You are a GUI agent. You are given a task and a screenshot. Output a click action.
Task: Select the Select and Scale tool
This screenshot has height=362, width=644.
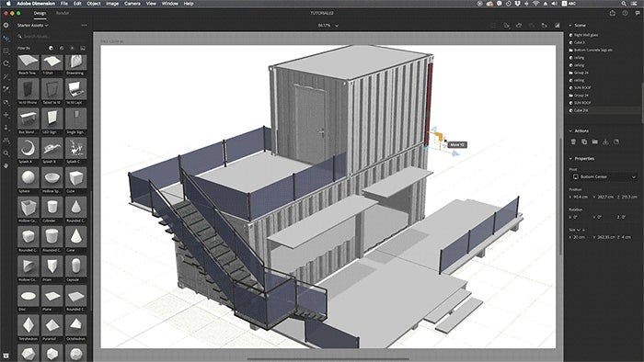coord(6,51)
